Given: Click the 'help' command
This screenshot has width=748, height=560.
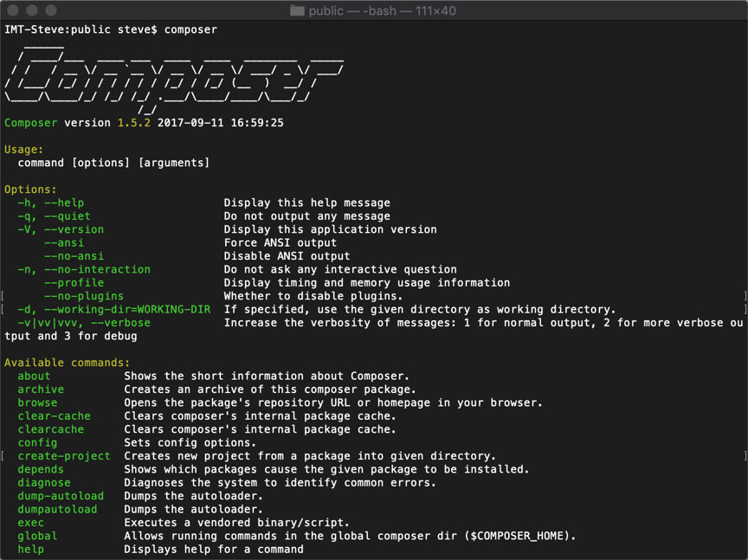Looking at the screenshot, I should 30,550.
